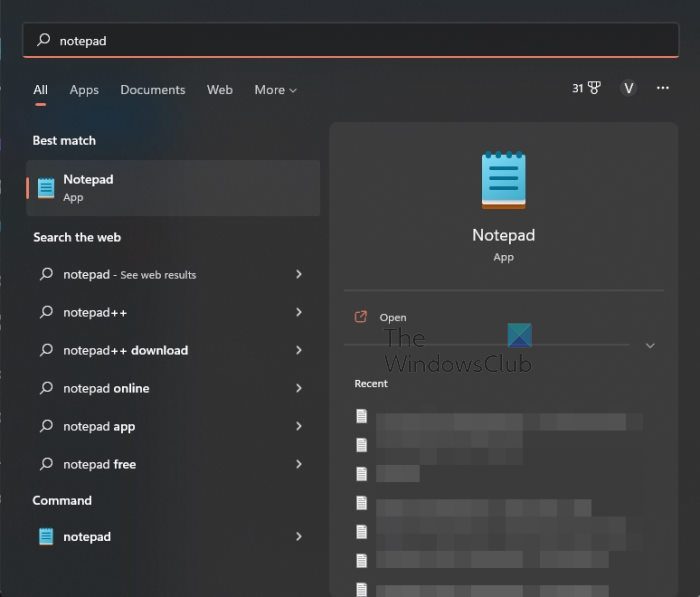The width and height of the screenshot is (700, 597).
Task: Expand arrow for 'notepad - See web results'
Action: pyautogui.click(x=299, y=274)
